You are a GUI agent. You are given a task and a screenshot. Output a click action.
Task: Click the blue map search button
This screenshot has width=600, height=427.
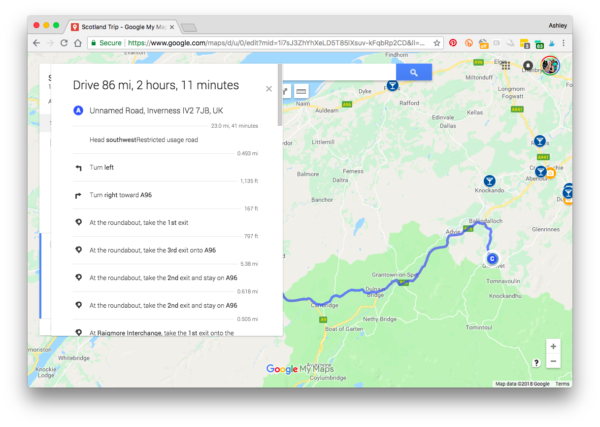[414, 72]
